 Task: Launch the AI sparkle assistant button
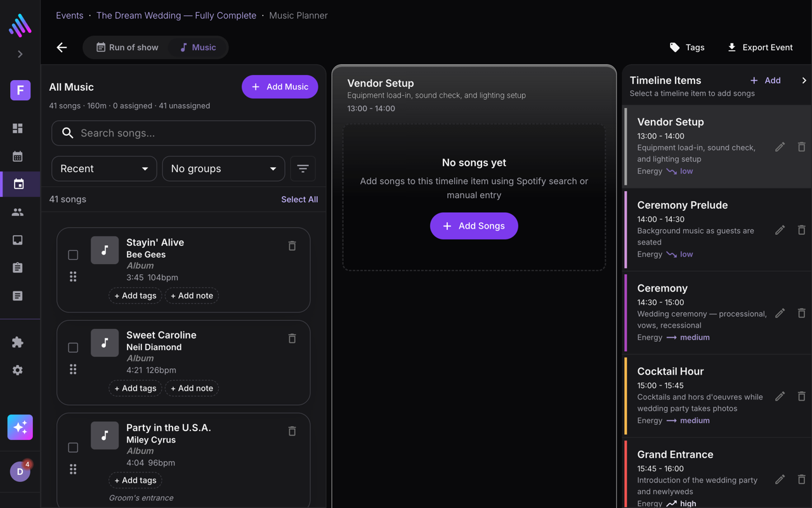[x=20, y=427]
